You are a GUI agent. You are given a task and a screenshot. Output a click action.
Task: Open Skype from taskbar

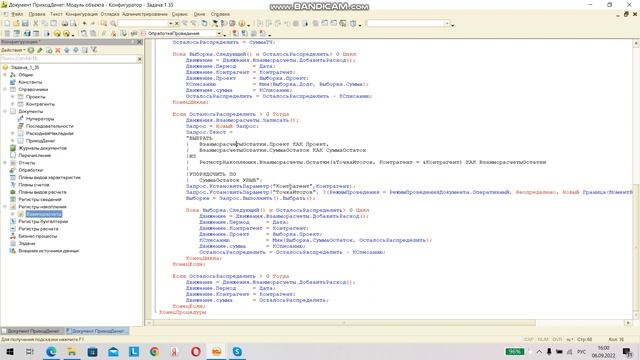pyautogui.click(x=237, y=351)
